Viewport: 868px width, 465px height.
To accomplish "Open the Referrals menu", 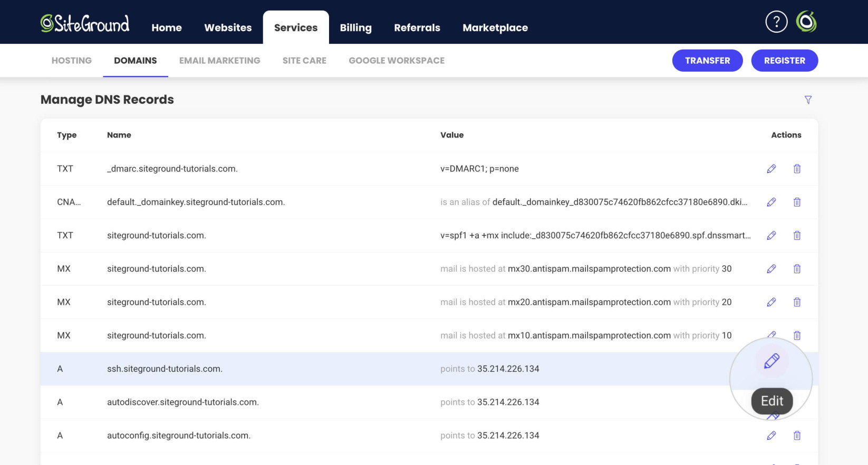I will 417,27.
